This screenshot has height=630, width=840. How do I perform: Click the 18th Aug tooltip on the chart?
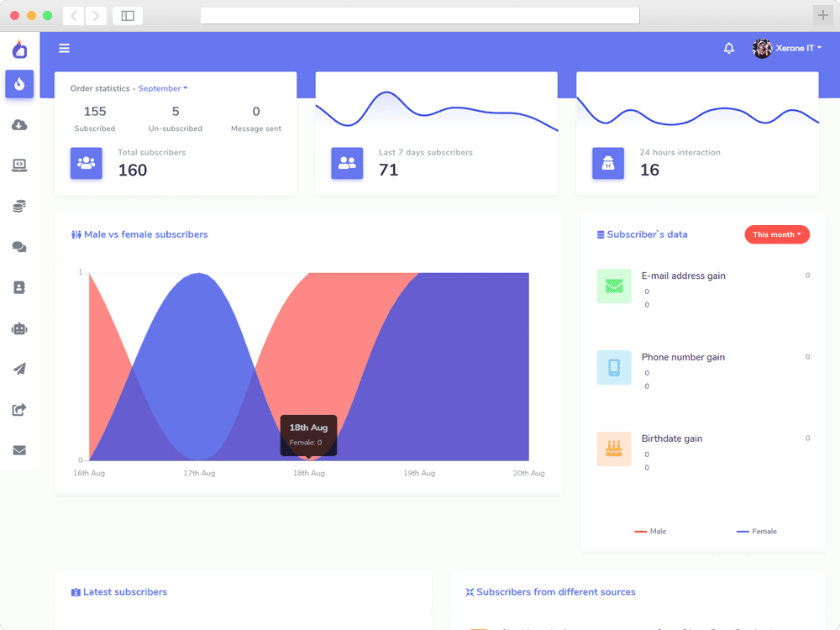pos(308,435)
